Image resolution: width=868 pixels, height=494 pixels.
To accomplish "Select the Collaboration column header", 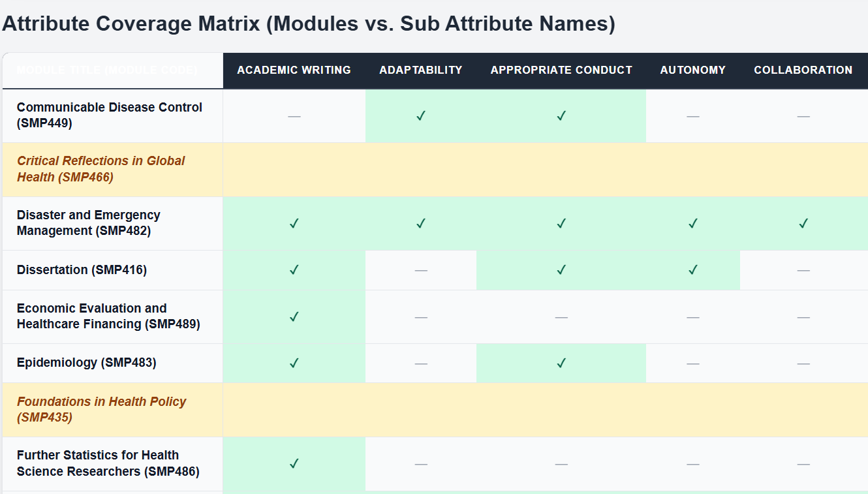I will (x=803, y=70).
